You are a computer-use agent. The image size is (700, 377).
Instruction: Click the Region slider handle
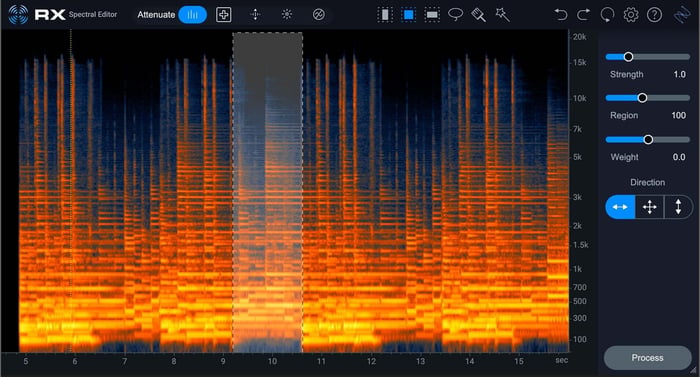click(642, 98)
